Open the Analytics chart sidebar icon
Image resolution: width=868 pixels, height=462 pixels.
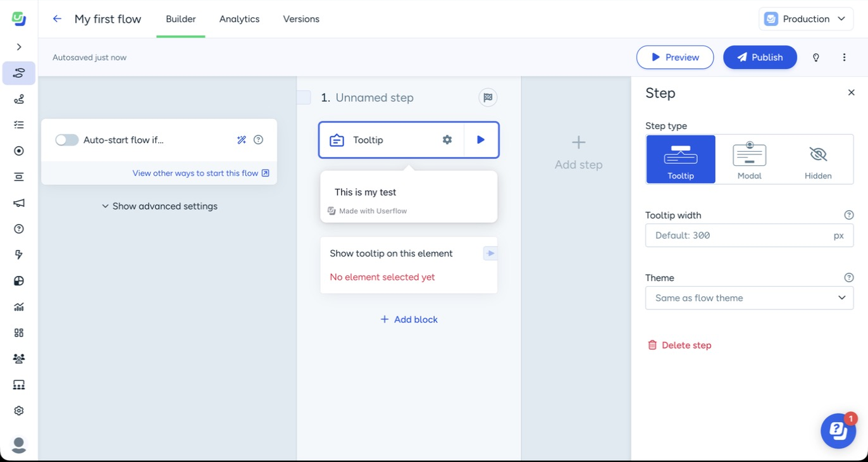coord(19,307)
